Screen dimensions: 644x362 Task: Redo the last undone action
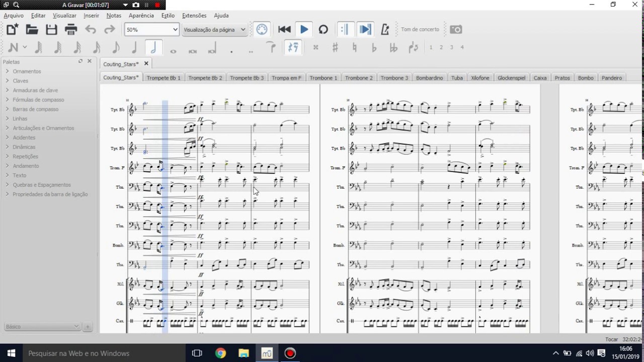(x=110, y=30)
